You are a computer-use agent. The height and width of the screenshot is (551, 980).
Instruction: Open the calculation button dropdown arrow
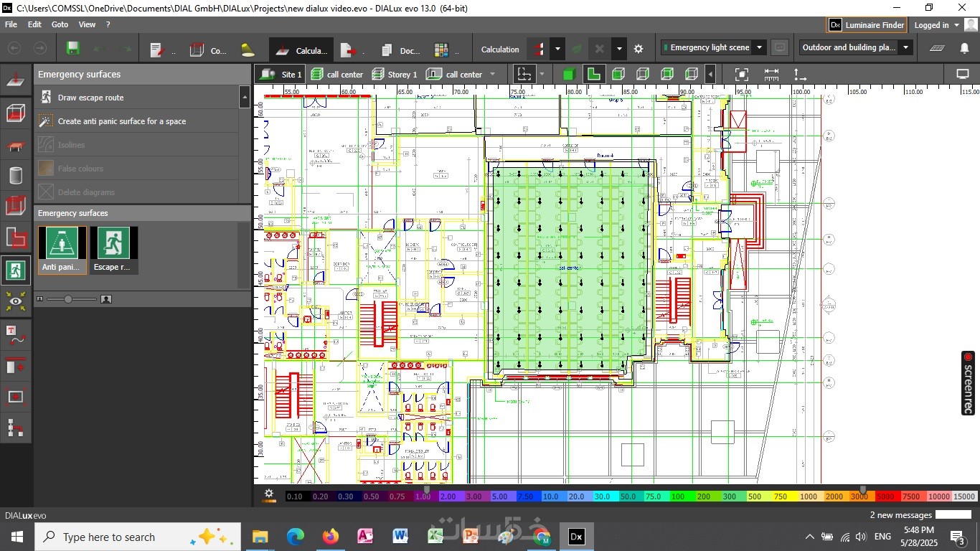[557, 50]
